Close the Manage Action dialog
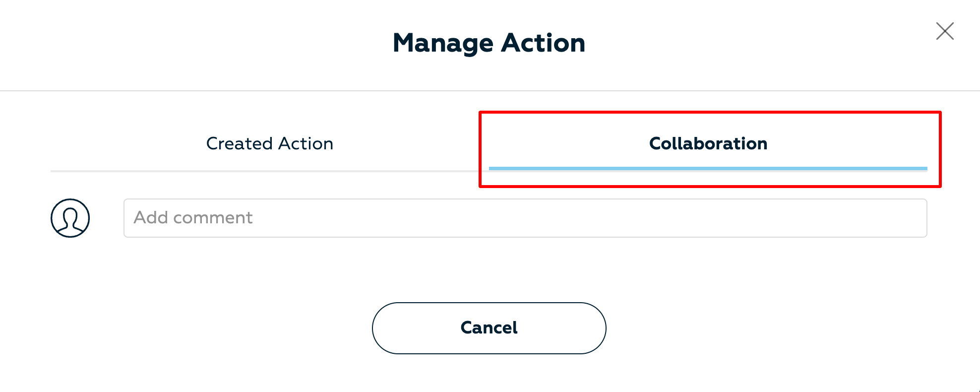Screen dimensions: 980x392 click(945, 31)
